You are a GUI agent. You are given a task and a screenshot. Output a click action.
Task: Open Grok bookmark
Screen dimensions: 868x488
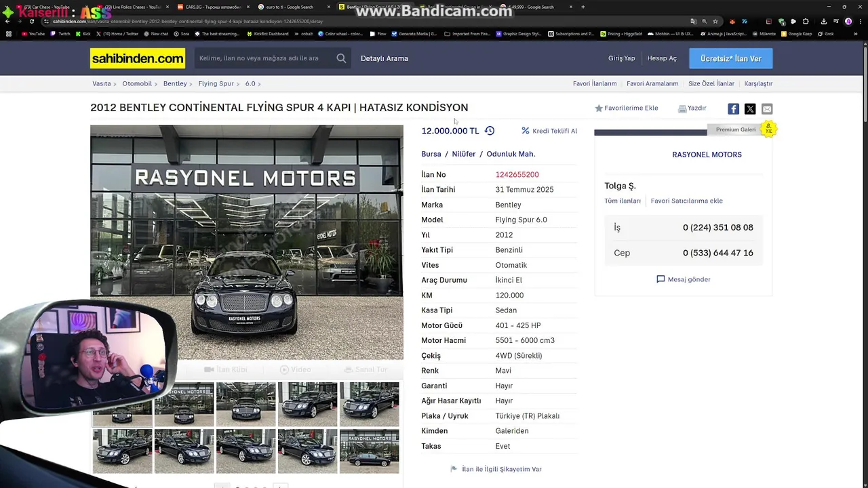pyautogui.click(x=826, y=34)
